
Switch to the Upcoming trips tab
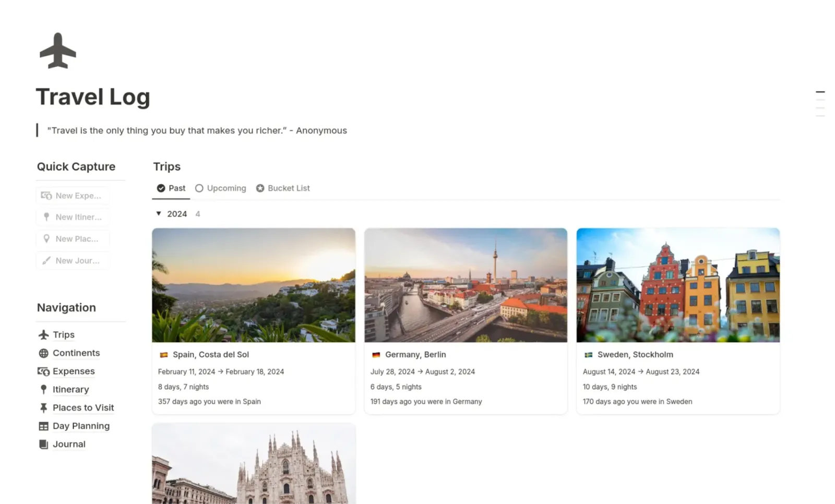click(x=221, y=188)
